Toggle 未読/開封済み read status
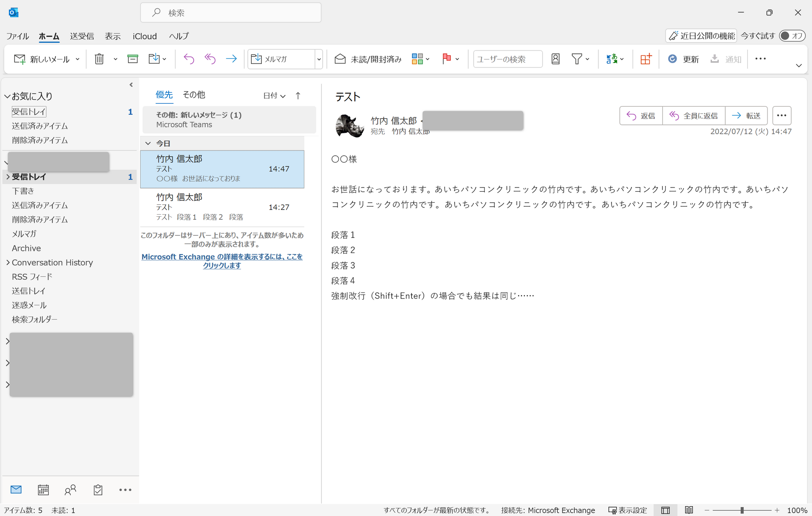812x516 pixels. click(368, 59)
